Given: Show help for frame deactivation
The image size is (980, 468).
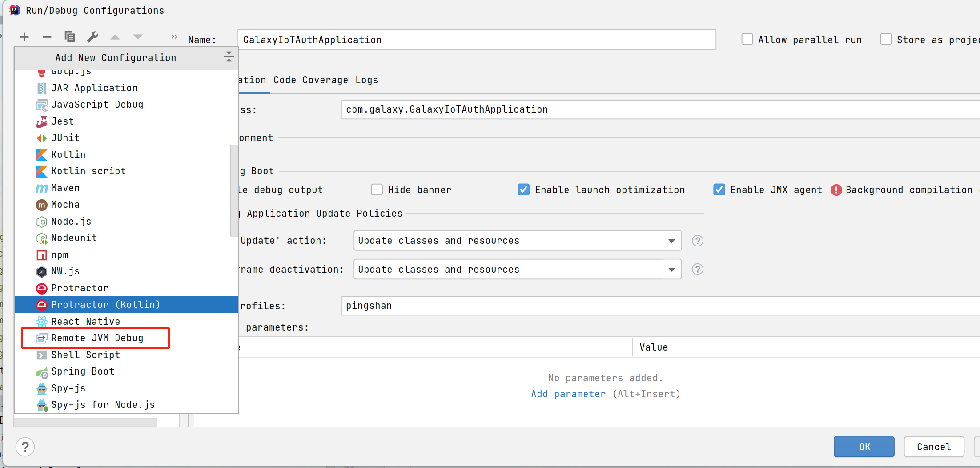Looking at the screenshot, I should 698,270.
